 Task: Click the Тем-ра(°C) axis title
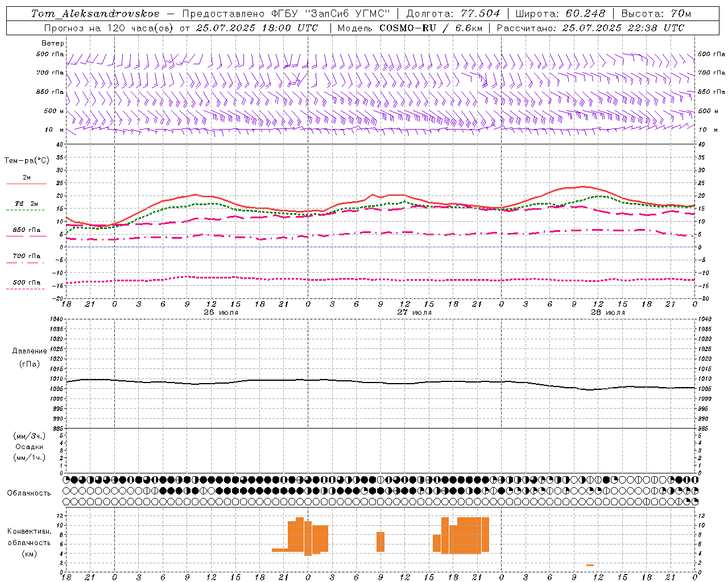tap(27, 161)
